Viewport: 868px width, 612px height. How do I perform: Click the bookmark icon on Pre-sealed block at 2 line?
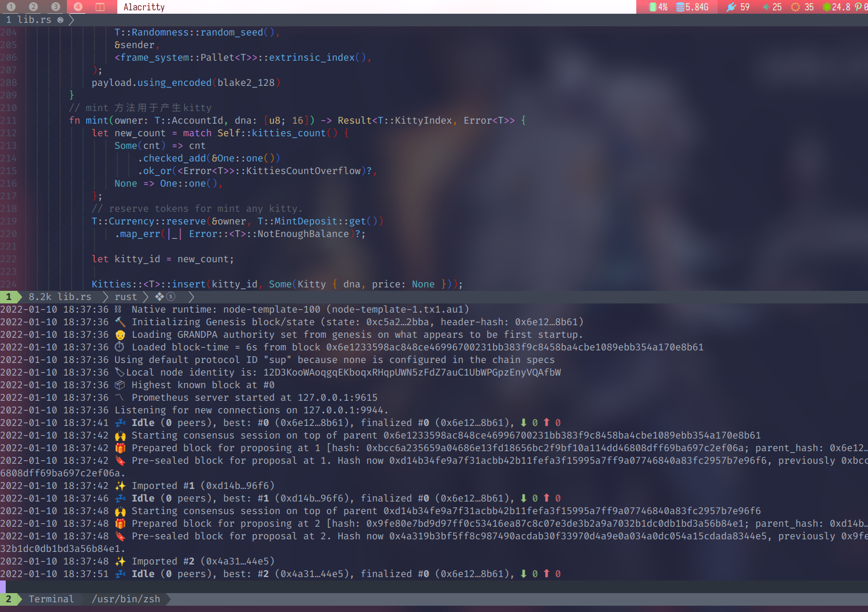[120, 536]
